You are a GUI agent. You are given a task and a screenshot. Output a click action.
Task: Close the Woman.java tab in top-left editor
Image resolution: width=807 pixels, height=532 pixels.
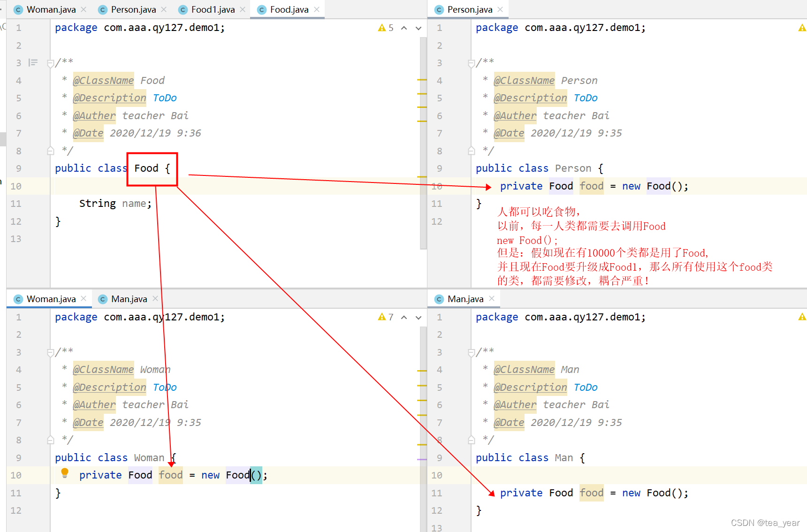tap(84, 9)
